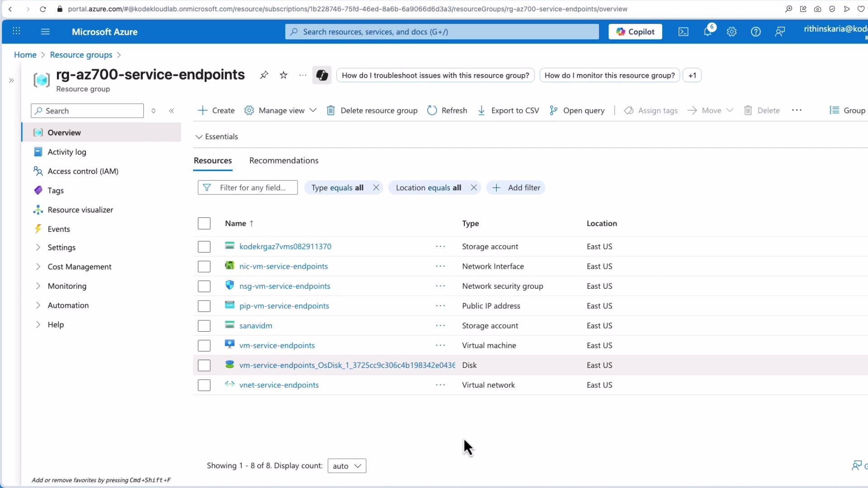
Task: Open Events in sidebar
Action: pos(59,229)
